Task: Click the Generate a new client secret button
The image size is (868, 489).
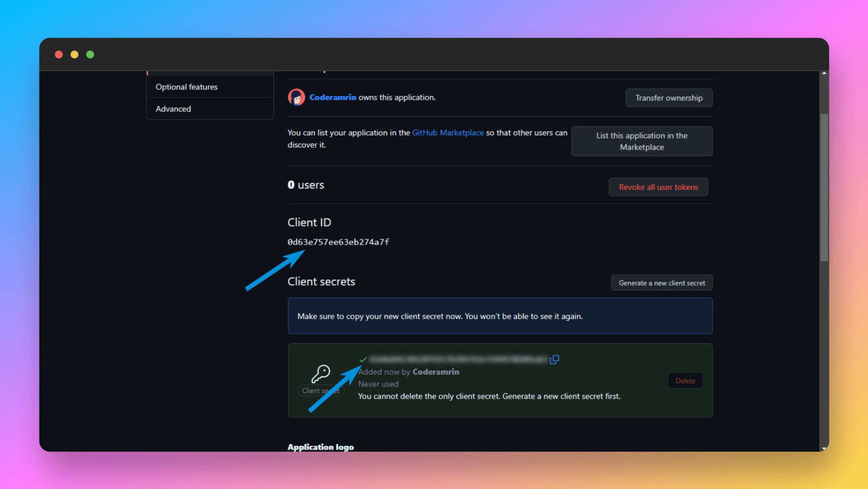Action: pos(661,283)
